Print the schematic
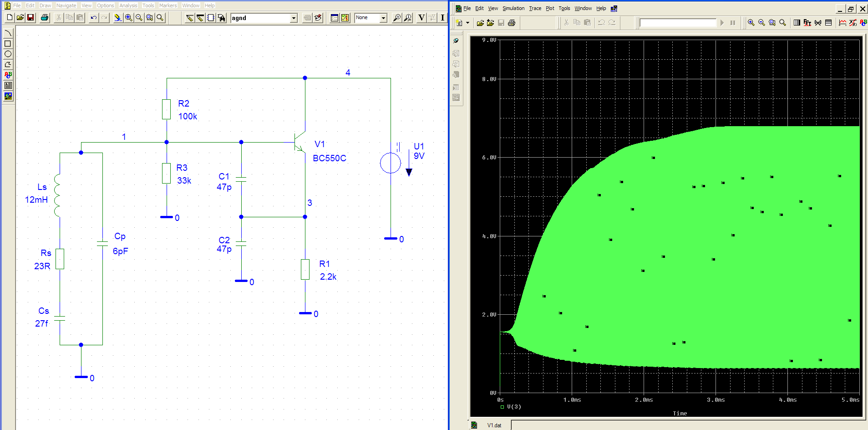868x430 pixels. pyautogui.click(x=45, y=18)
